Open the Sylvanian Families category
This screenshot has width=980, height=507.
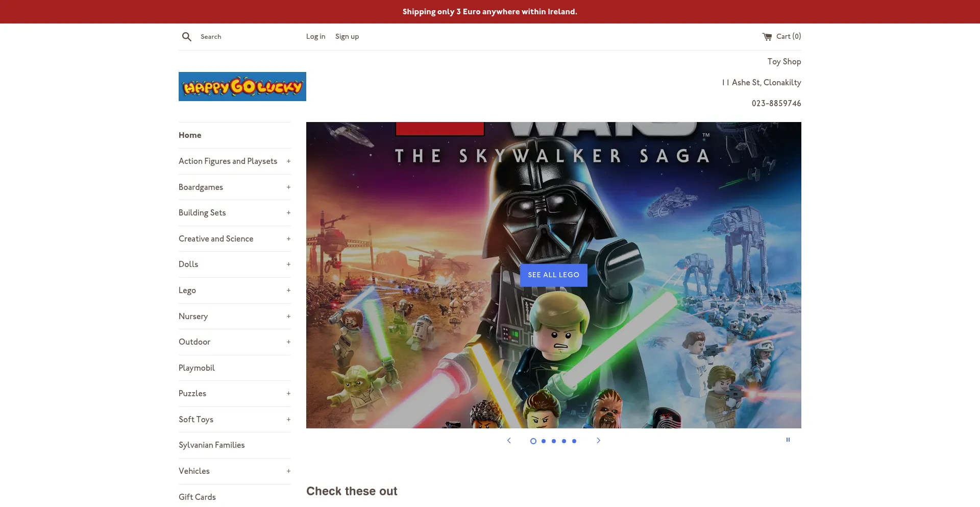pos(212,445)
